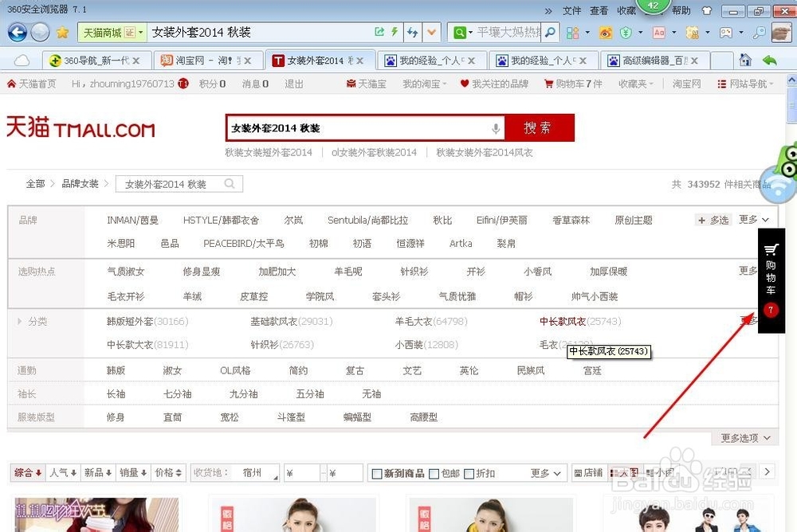This screenshot has width=797, height=532.
Task: Click the browser home icon beside tabs
Action: pos(744,60)
